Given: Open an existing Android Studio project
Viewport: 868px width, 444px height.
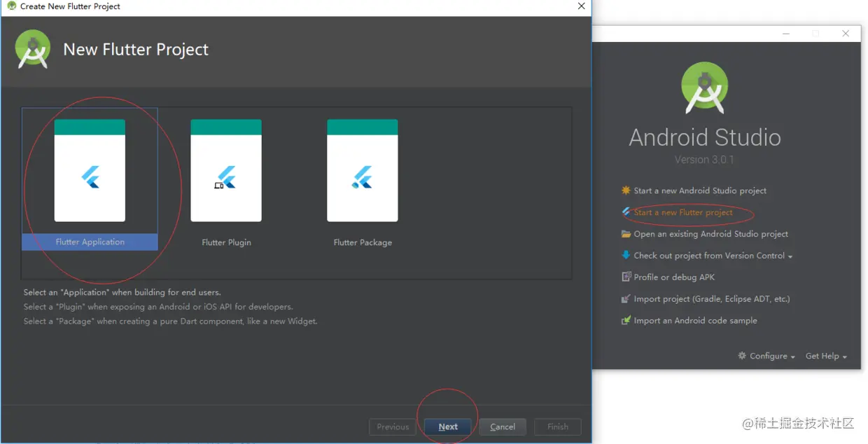Looking at the screenshot, I should (711, 234).
